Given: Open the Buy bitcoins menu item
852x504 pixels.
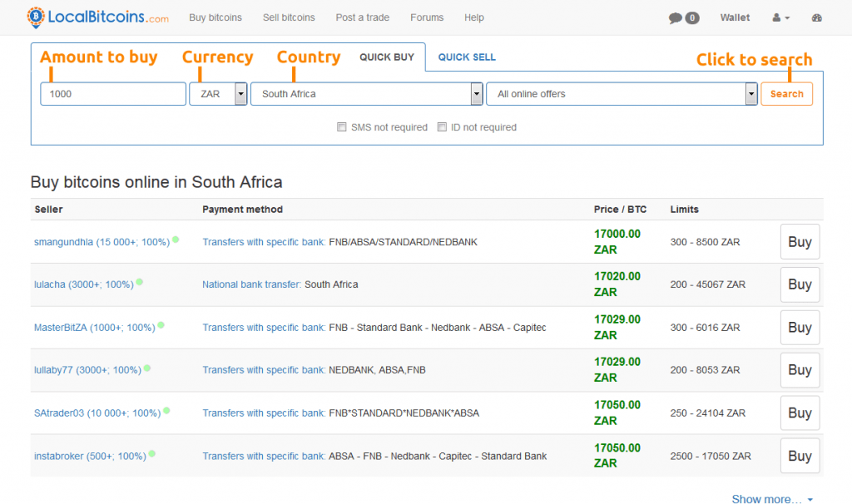Looking at the screenshot, I should click(215, 17).
